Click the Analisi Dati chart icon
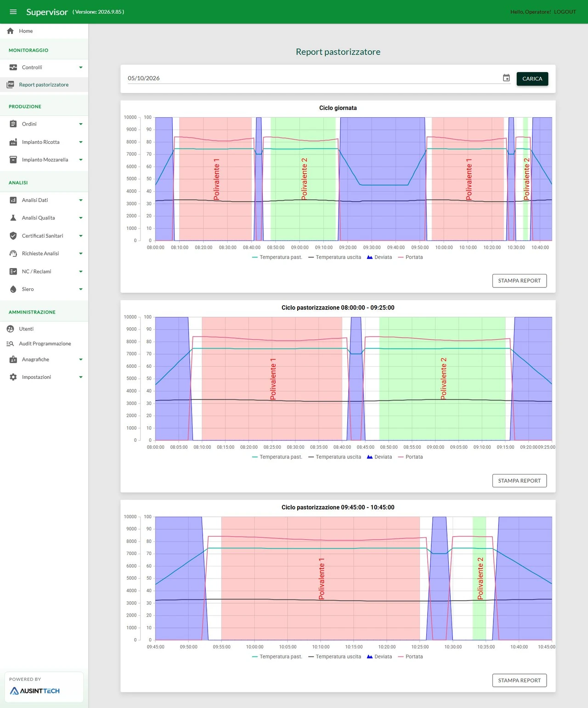 click(13, 200)
